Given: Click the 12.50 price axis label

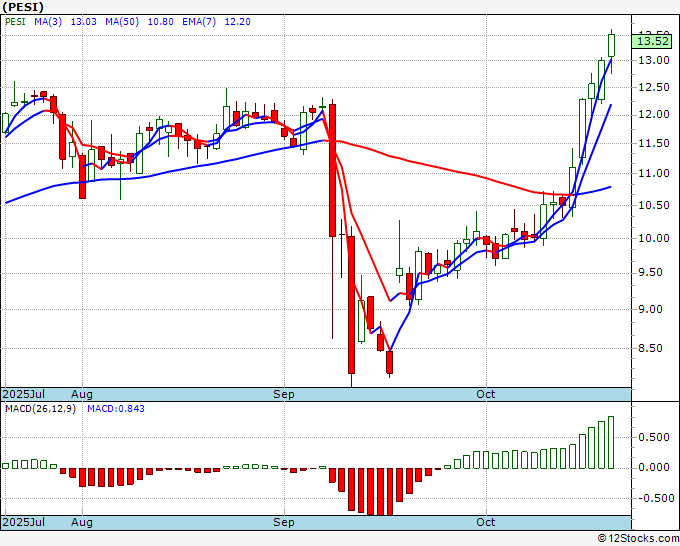Looking at the screenshot, I should tap(654, 87).
